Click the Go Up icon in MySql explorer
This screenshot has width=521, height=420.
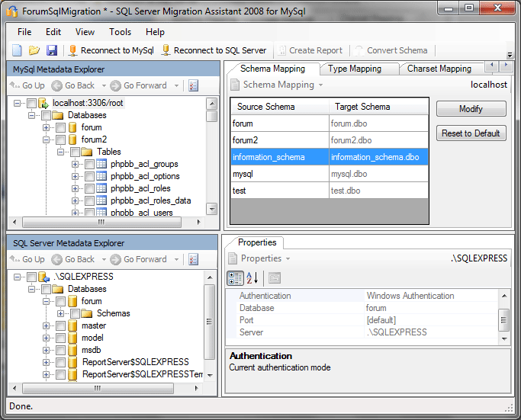(16, 85)
